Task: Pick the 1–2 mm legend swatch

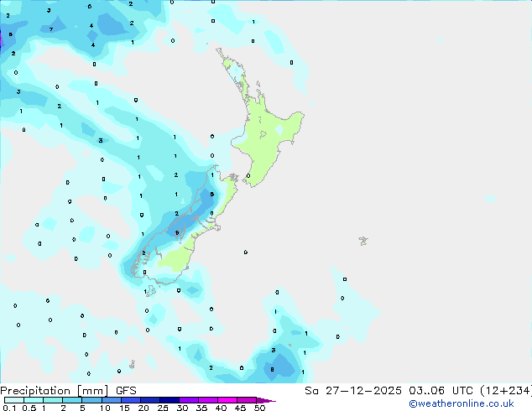Action: 53,400
